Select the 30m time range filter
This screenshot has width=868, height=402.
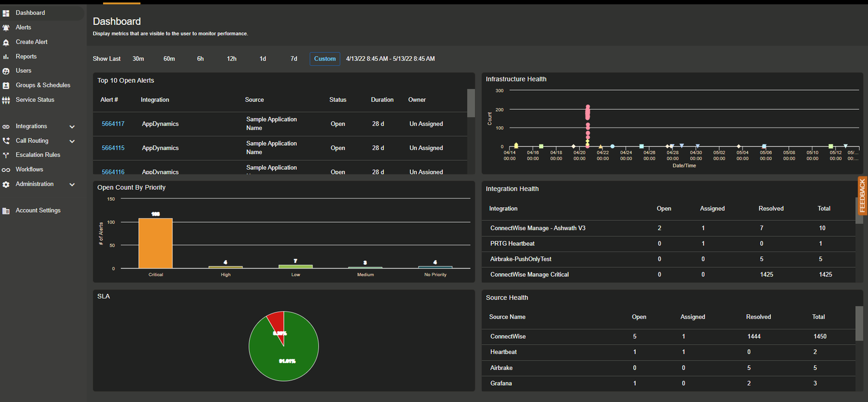pyautogui.click(x=138, y=58)
